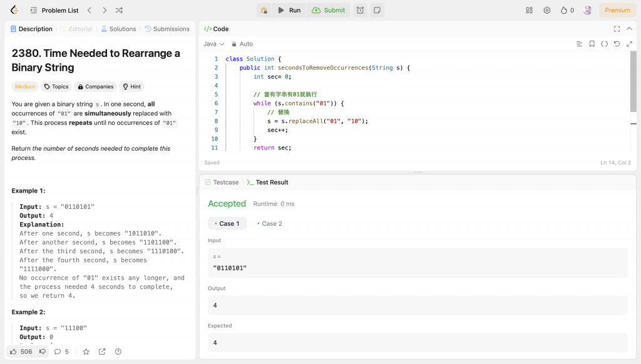Click the debug icon beside Run
Image resolution: width=641 pixels, height=364 pixels.
(264, 10)
